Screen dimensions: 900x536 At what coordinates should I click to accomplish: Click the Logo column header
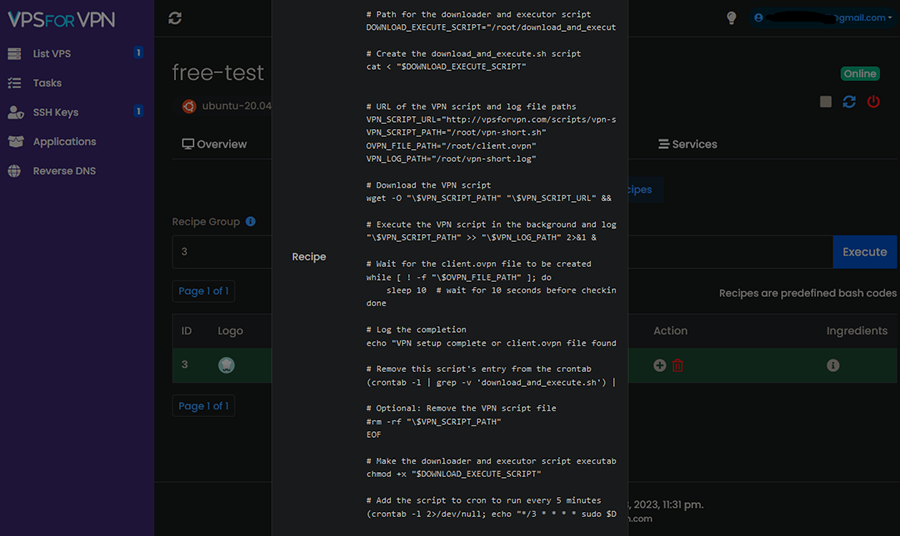click(230, 331)
